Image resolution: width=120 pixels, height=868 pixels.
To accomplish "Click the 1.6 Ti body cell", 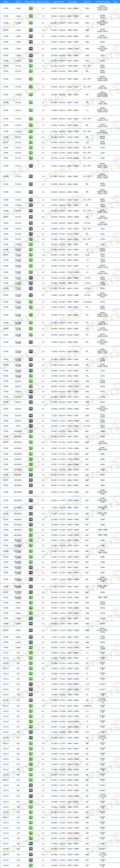I will 87,255.
